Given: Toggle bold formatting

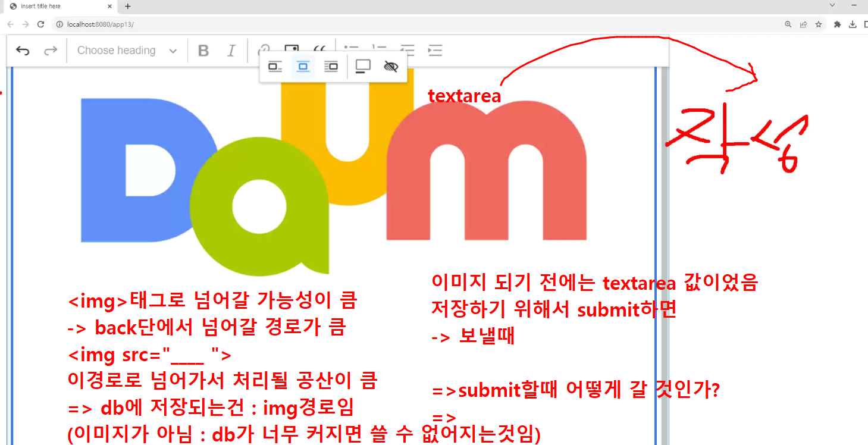Looking at the screenshot, I should tap(203, 51).
